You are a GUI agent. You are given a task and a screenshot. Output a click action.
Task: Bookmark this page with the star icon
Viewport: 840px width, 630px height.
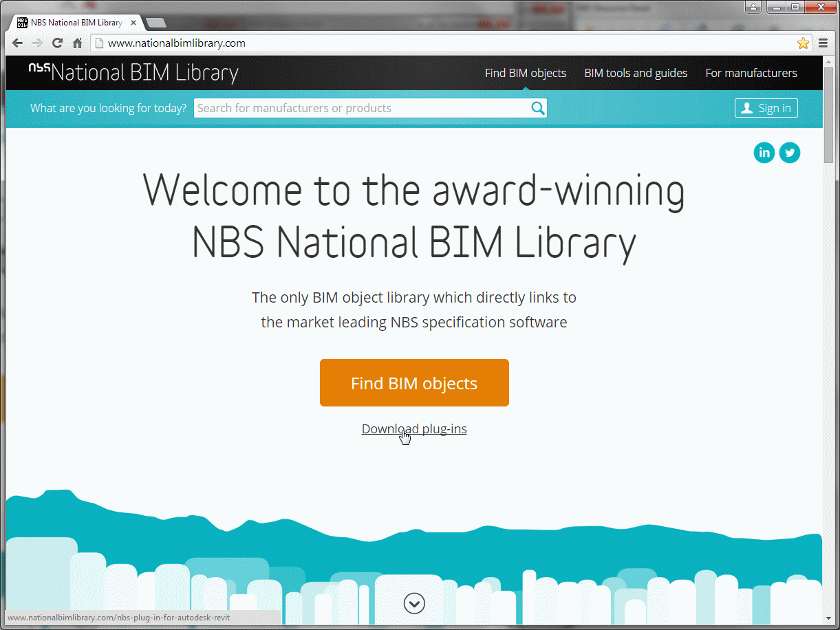click(x=803, y=43)
